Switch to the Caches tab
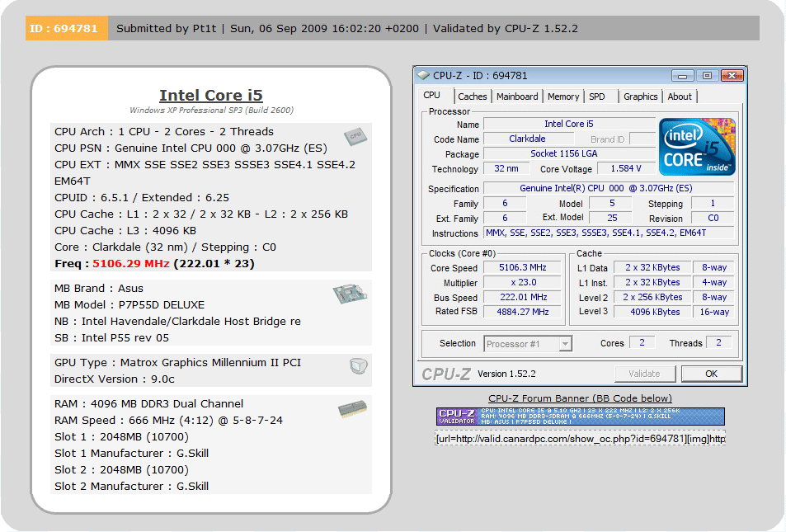This screenshot has height=532, width=786. tap(473, 97)
